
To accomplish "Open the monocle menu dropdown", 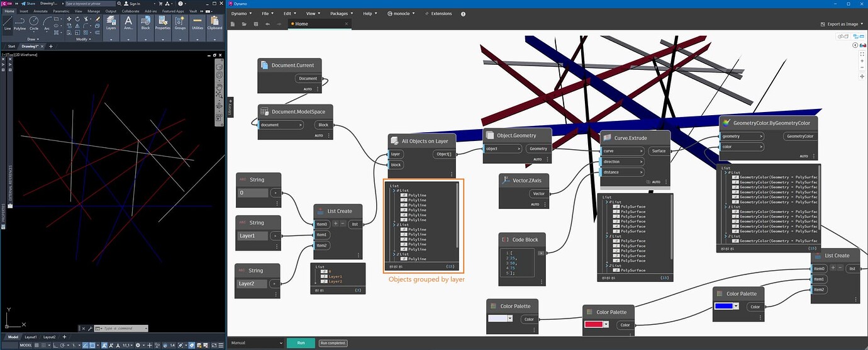I will click(x=402, y=13).
